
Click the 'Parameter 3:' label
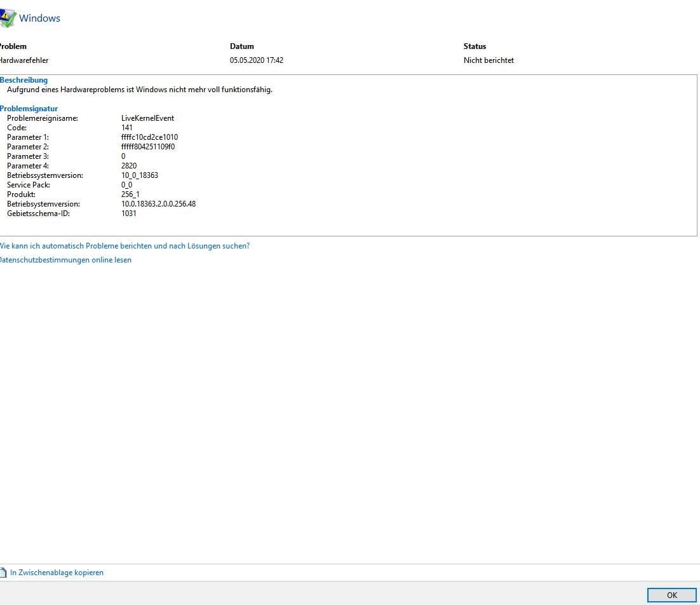(x=28, y=156)
